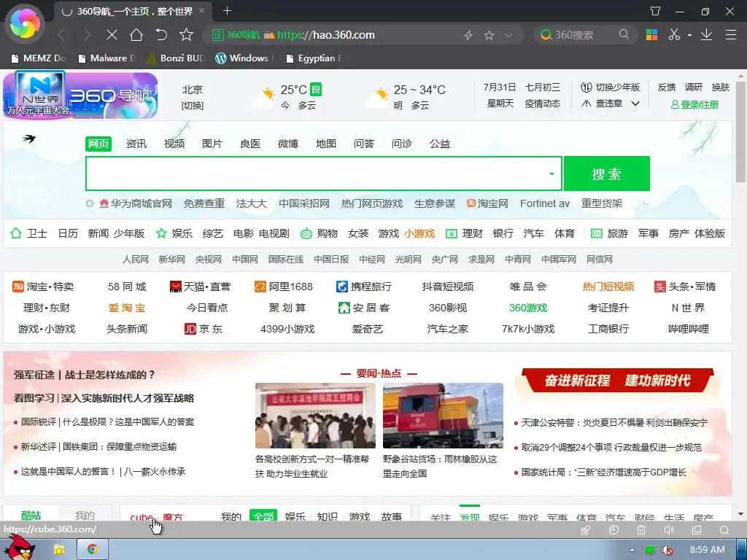Click rocket accelerator status bar icon
Screen dimensions: 747x560
(x=586, y=530)
